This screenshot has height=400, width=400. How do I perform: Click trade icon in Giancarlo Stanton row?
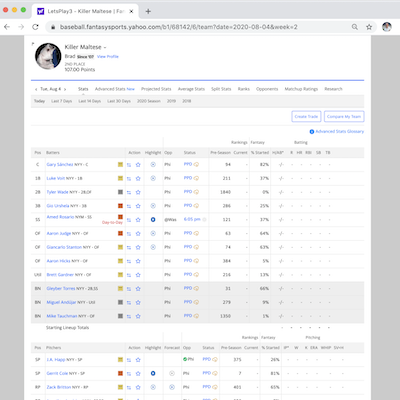click(129, 247)
